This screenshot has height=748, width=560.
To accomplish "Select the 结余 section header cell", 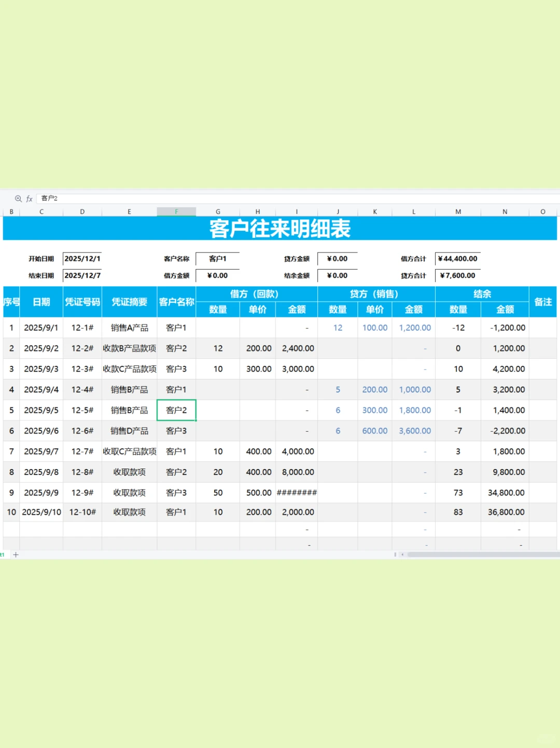I will point(482,293).
